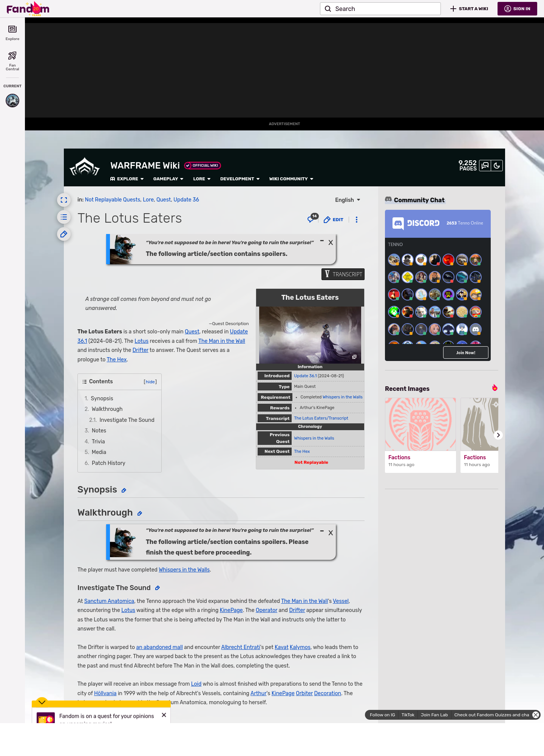This screenshot has width=544, height=756.
Task: Open first Factions recent image card
Action: click(x=420, y=435)
